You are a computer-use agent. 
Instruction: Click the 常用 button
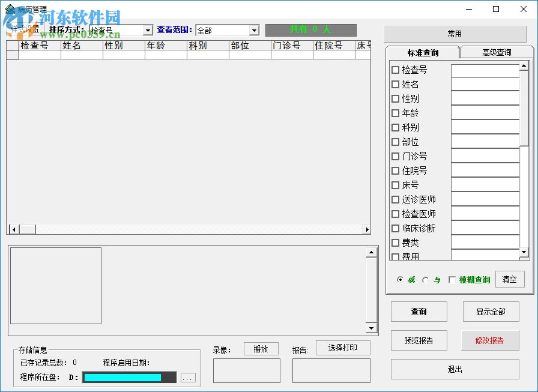[x=455, y=34]
